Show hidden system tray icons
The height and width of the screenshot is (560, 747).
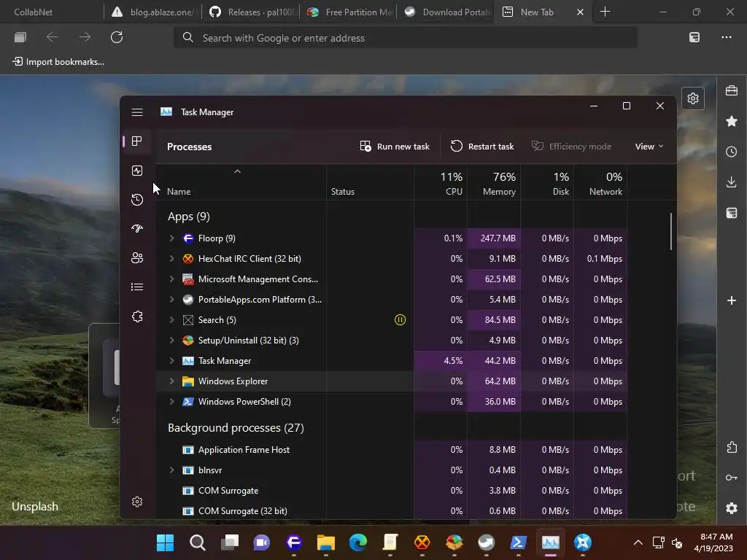[x=638, y=542]
